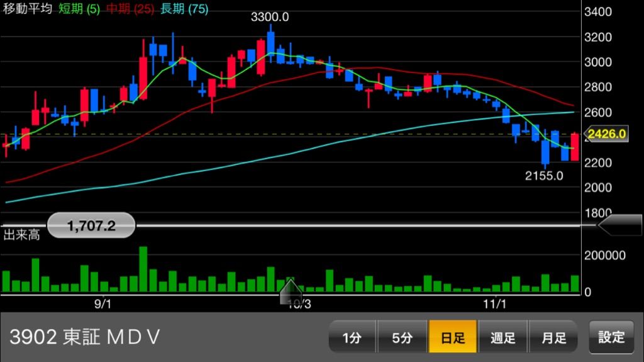The width and height of the screenshot is (644, 362).
Task: Click the 2000 price axis label
Action: pos(598,188)
